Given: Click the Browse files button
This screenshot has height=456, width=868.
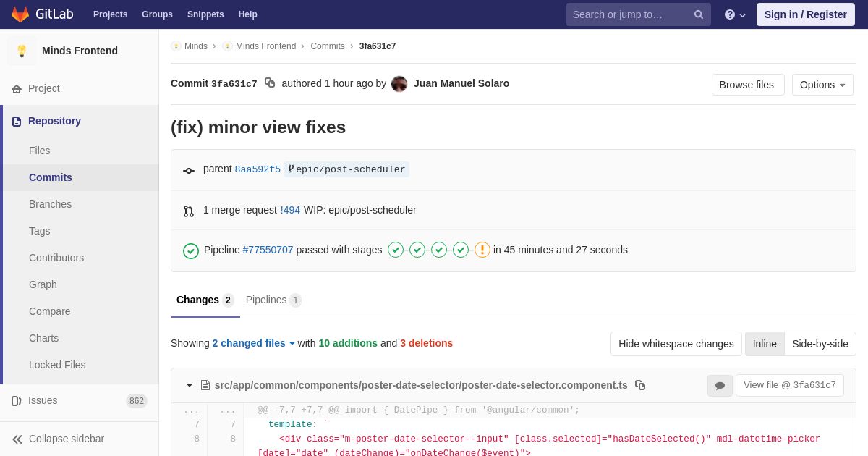Looking at the screenshot, I should tap(746, 85).
